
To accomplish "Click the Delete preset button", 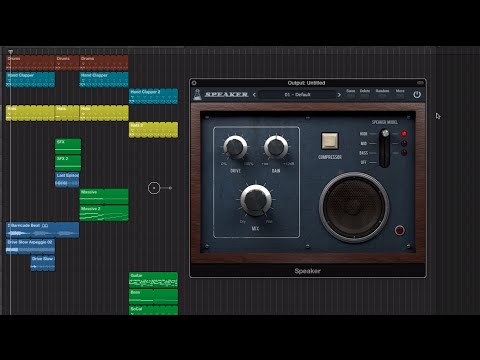I will pyautogui.click(x=365, y=93).
